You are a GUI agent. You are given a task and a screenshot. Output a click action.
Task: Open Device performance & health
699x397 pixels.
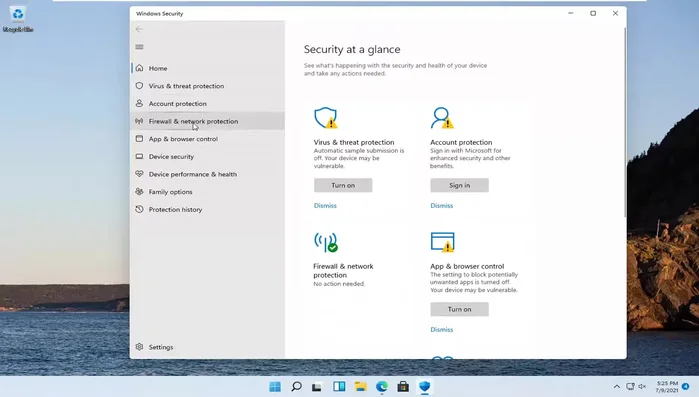coord(208,174)
